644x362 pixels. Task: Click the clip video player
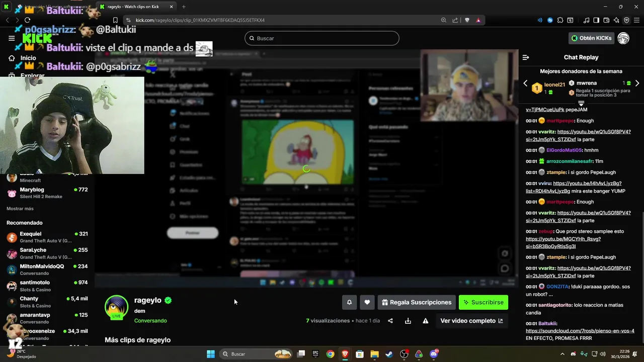(306, 168)
